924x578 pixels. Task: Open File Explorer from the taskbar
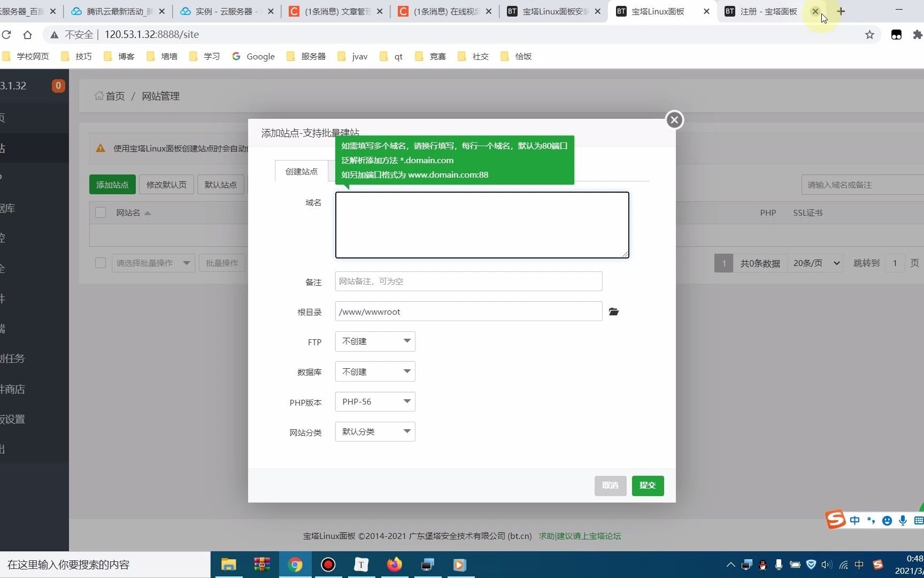228,565
